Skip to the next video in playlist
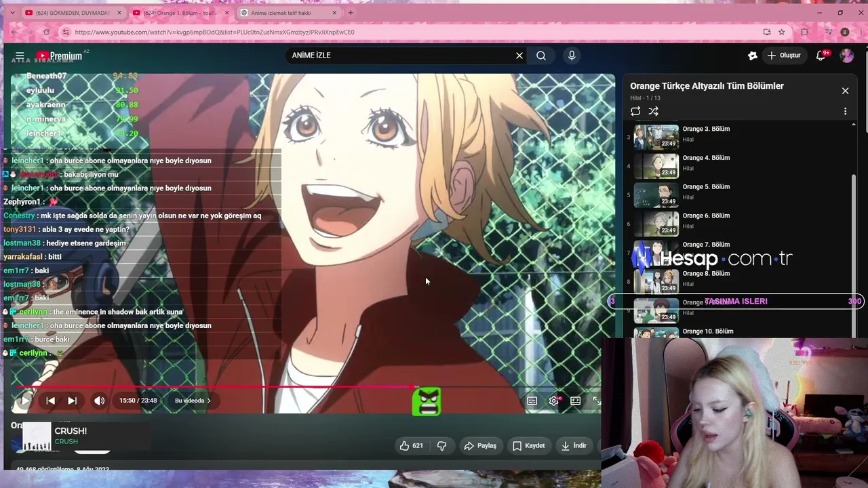 click(x=72, y=401)
